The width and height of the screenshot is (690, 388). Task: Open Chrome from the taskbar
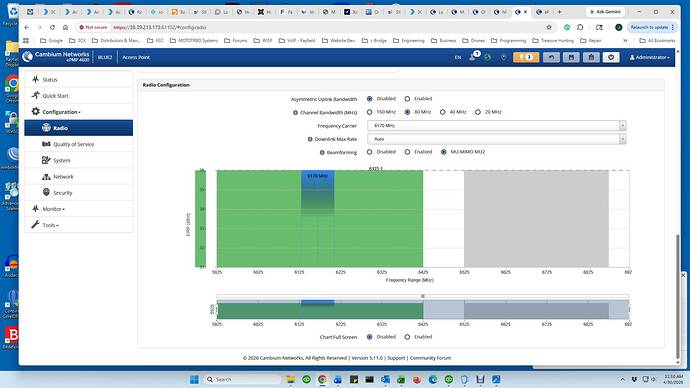[x=322, y=379]
